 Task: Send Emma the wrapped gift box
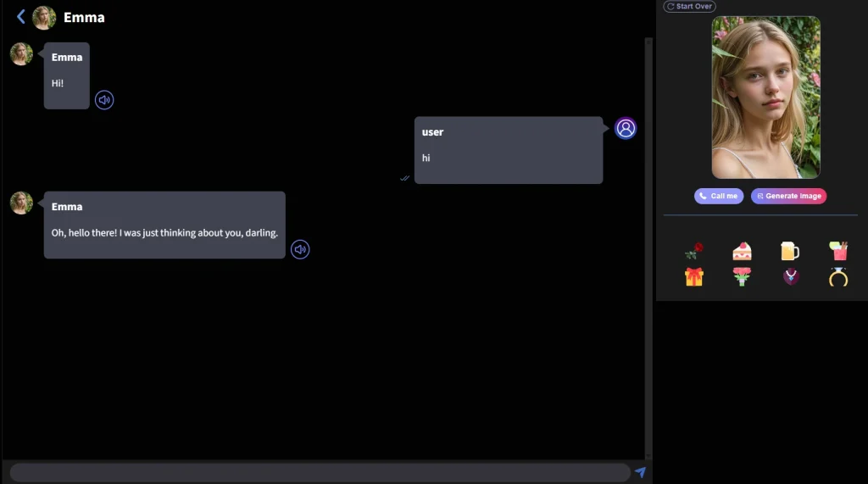pyautogui.click(x=694, y=276)
